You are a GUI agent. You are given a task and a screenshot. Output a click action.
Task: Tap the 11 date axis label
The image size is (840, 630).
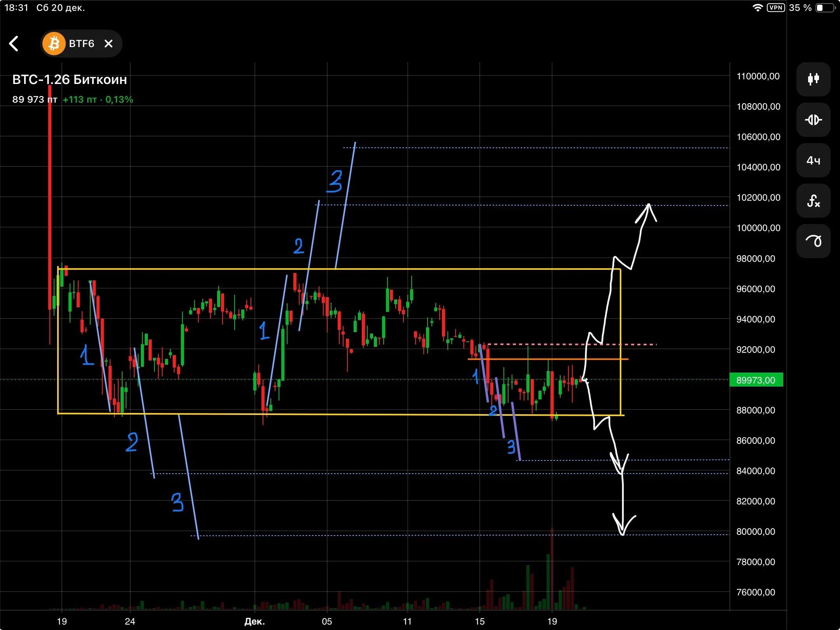(x=407, y=621)
